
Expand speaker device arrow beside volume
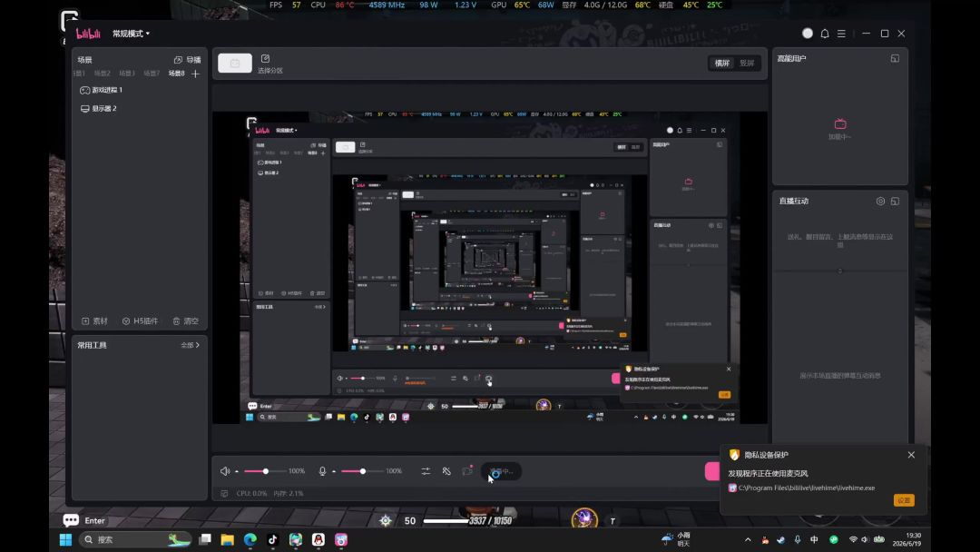(x=237, y=471)
